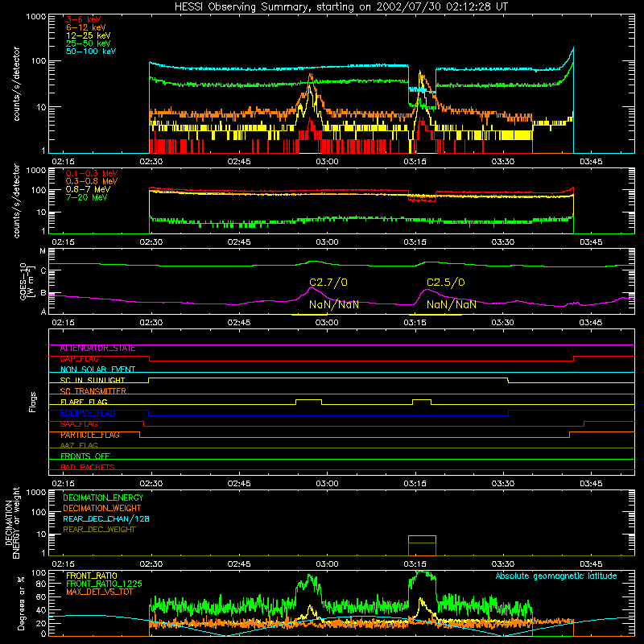Click the DECIMATION_WEIGHT legend entry

(x=102, y=508)
